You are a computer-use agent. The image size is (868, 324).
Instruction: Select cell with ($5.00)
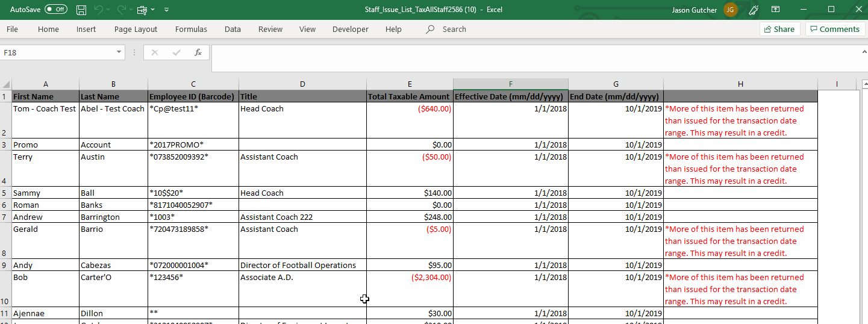(410, 241)
